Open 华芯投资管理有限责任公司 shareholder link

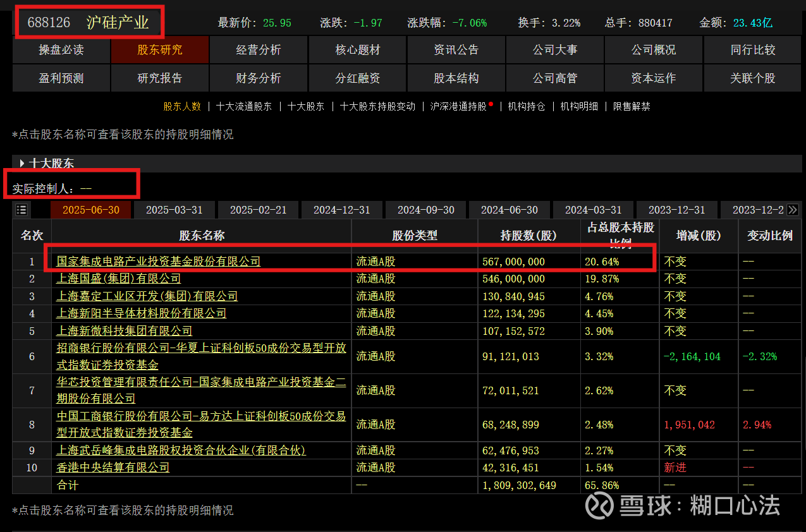pos(201,390)
